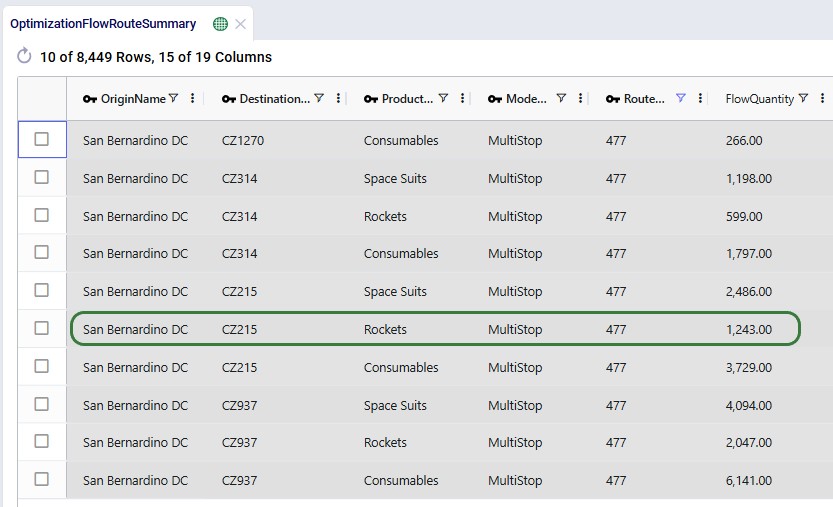Click the globe icon on OptimizationFlowRouteSummary tab
Image resolution: width=833 pixels, height=507 pixels.
(220, 24)
